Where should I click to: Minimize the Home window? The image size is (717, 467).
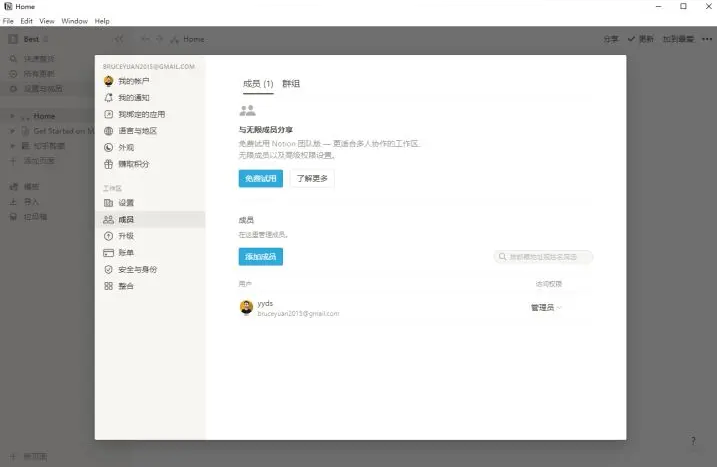(658, 6)
